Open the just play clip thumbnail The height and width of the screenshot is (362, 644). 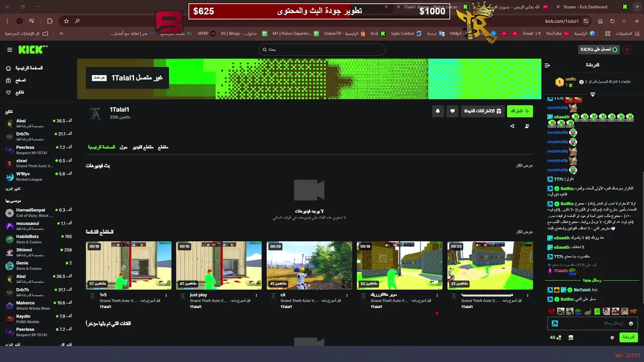point(219,265)
